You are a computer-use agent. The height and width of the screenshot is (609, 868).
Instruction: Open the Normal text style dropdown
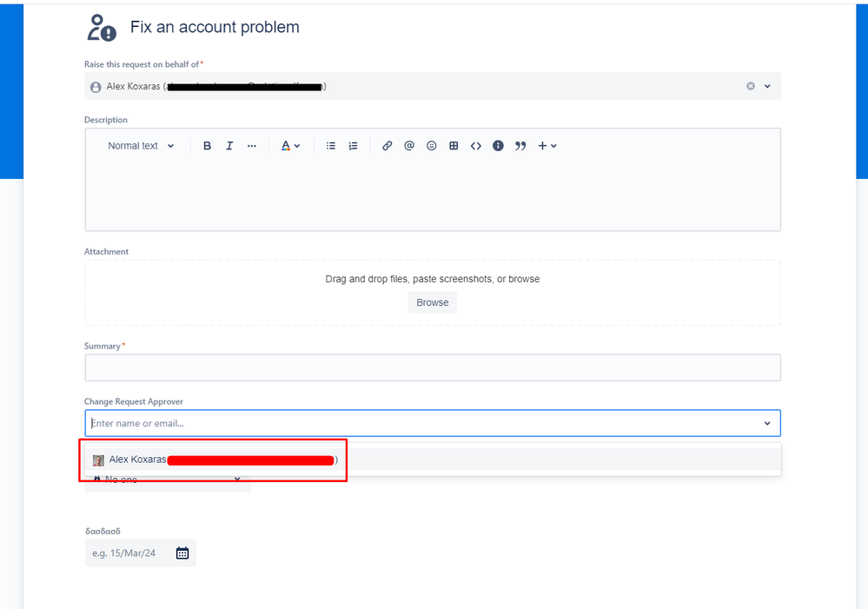click(141, 146)
